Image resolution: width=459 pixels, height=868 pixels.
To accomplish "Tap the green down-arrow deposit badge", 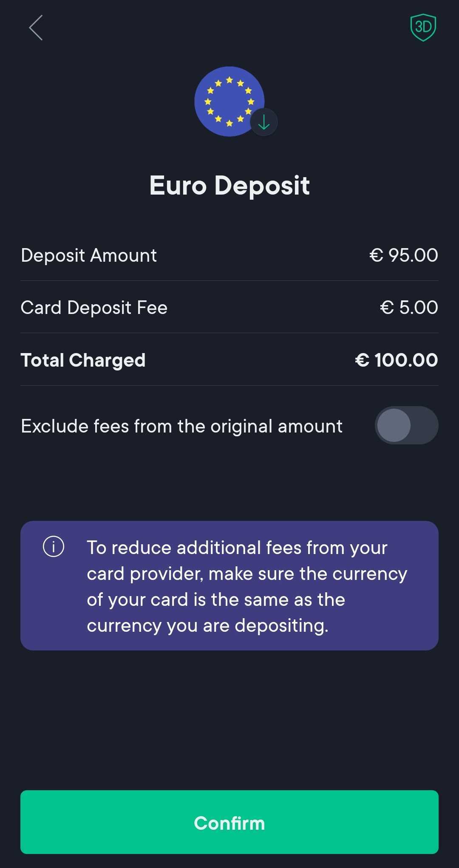I will tap(264, 122).
